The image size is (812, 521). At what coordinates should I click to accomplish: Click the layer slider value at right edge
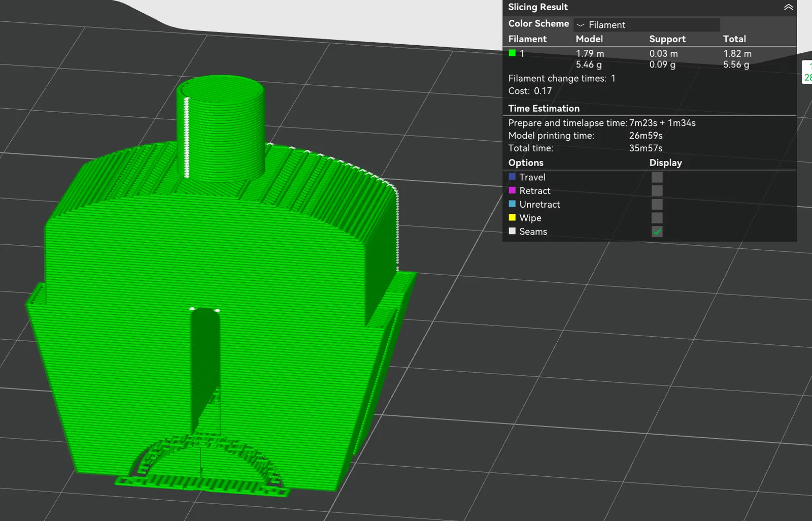(807, 72)
